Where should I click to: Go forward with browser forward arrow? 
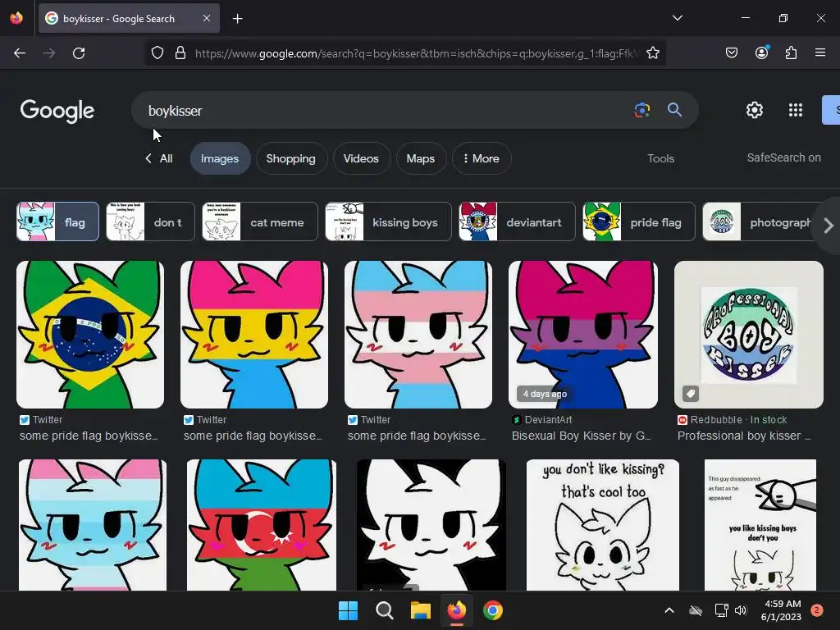(49, 53)
